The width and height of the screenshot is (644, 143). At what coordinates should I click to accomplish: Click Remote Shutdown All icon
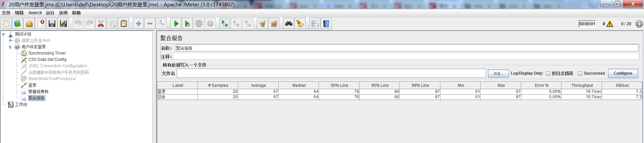(248, 24)
